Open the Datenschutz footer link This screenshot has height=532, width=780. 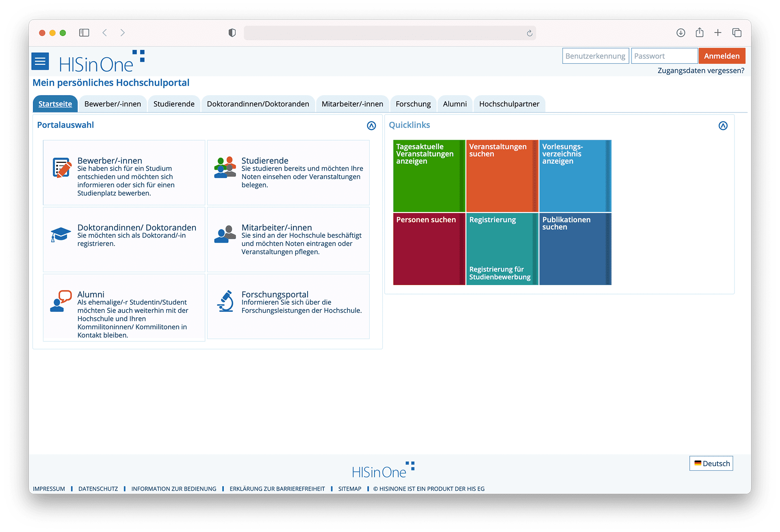click(x=98, y=489)
